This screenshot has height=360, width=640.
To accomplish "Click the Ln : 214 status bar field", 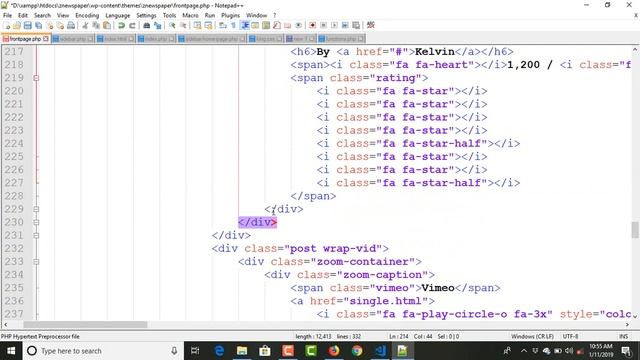I will tap(399, 336).
